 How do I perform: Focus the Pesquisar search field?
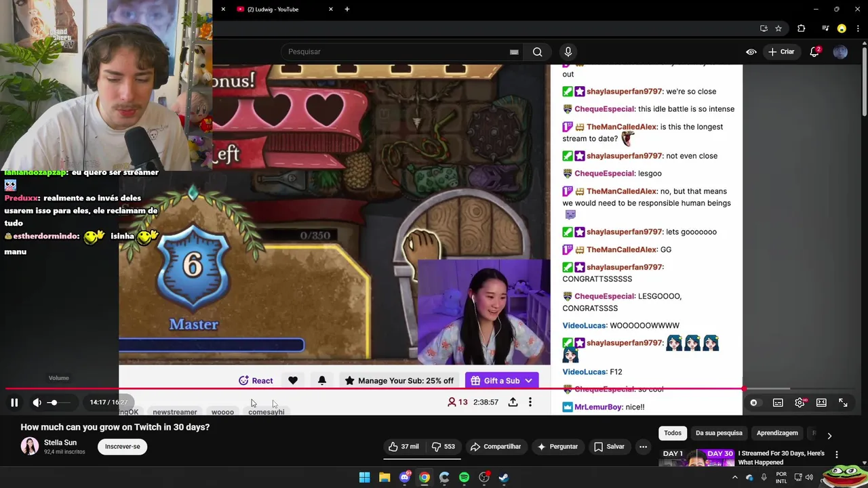[x=397, y=52]
